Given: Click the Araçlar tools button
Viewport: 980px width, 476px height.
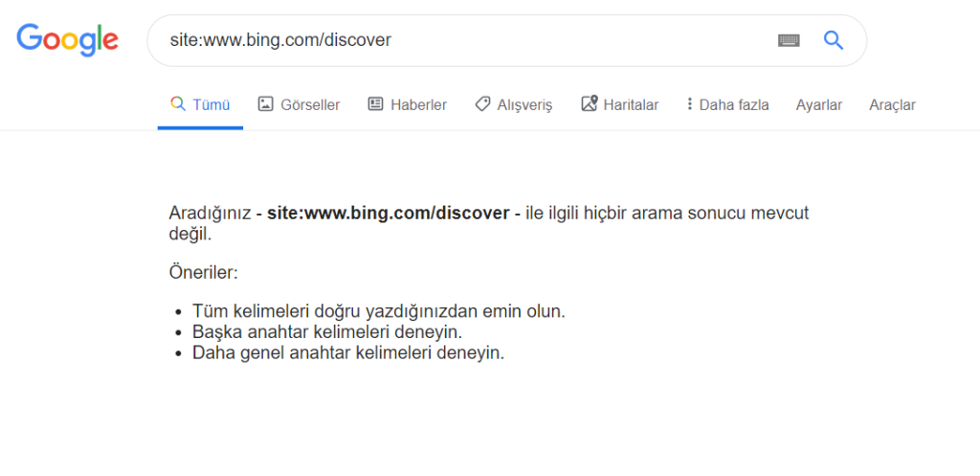Looking at the screenshot, I should [x=892, y=105].
